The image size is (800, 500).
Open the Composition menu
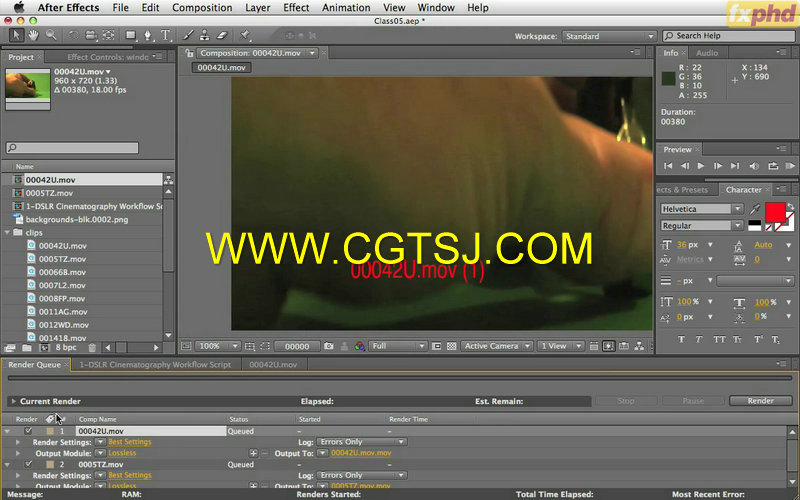202,8
